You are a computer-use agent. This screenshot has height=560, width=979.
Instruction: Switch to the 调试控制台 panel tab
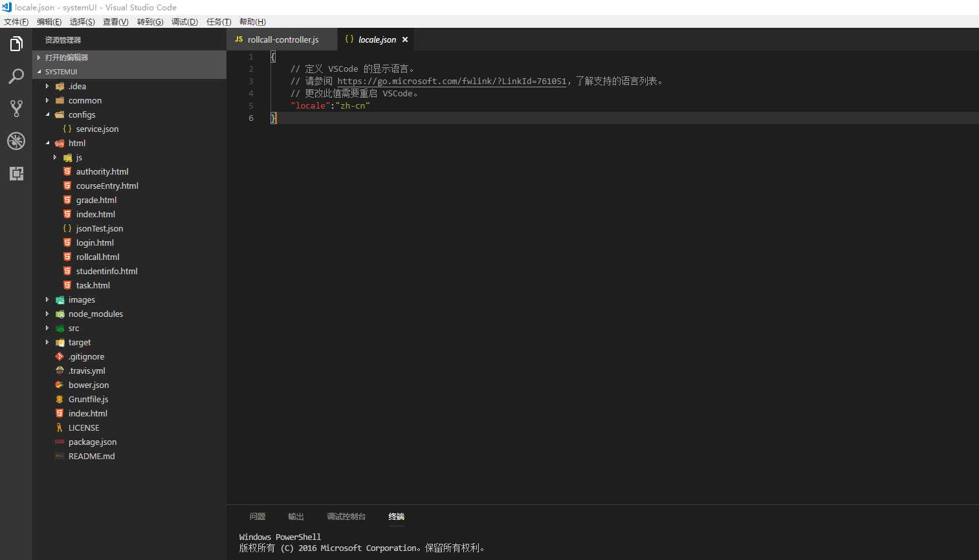point(346,517)
